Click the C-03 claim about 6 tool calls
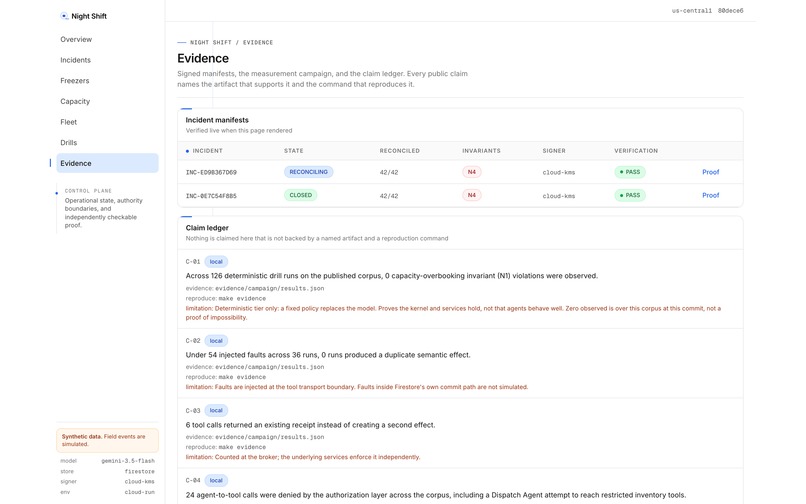The height and width of the screenshot is (504, 806). click(310, 425)
